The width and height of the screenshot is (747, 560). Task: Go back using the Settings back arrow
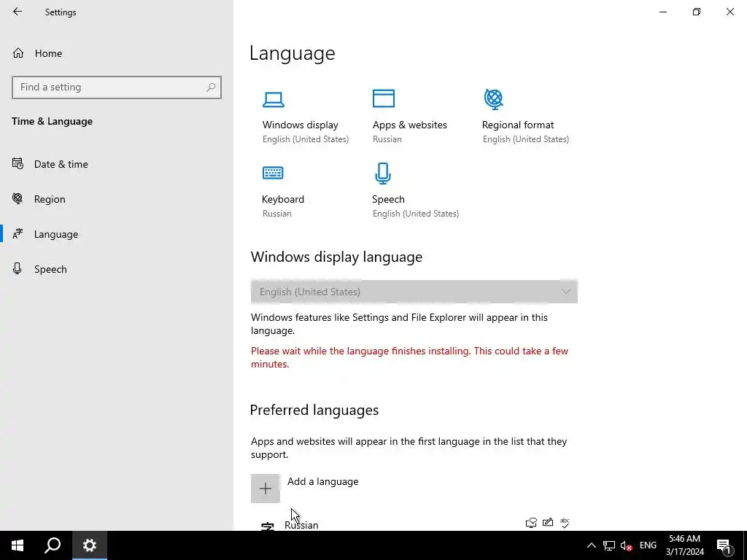(18, 12)
